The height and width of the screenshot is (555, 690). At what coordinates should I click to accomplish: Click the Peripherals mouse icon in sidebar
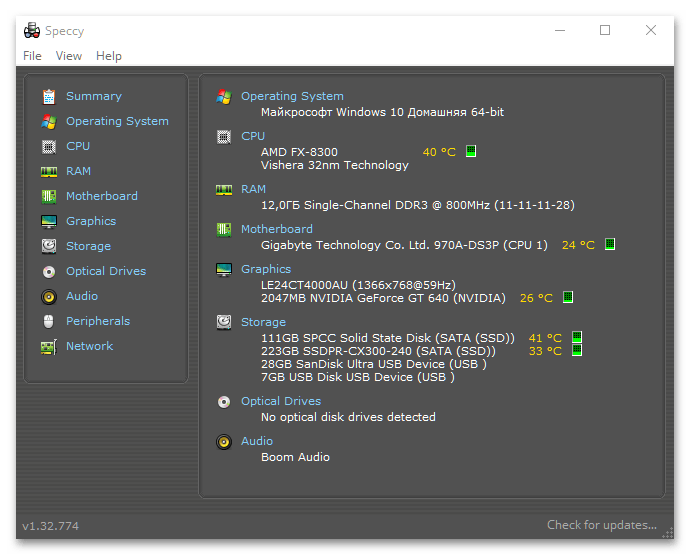point(49,321)
